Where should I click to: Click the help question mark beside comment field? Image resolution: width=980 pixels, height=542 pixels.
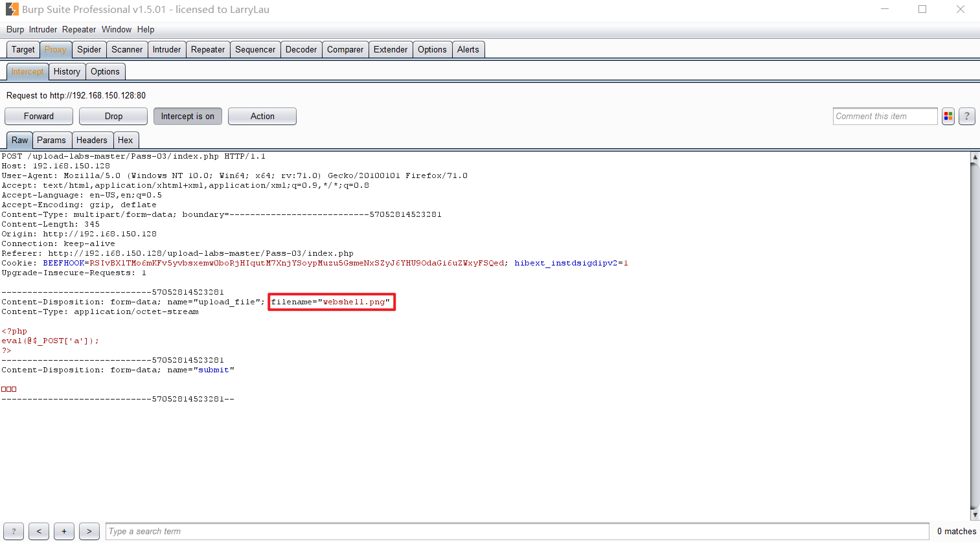tap(966, 116)
